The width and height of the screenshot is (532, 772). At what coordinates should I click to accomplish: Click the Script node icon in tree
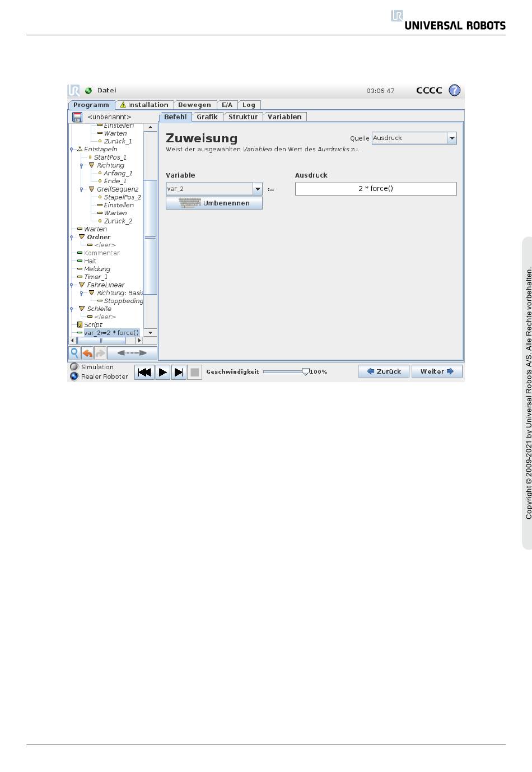[80, 325]
